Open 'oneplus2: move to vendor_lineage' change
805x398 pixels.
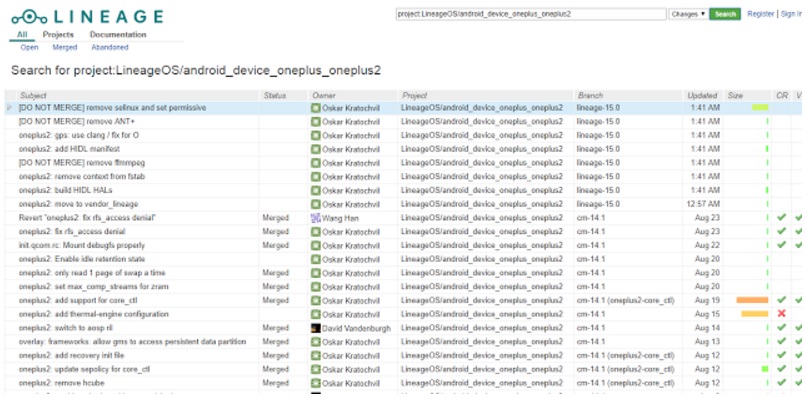click(79, 204)
